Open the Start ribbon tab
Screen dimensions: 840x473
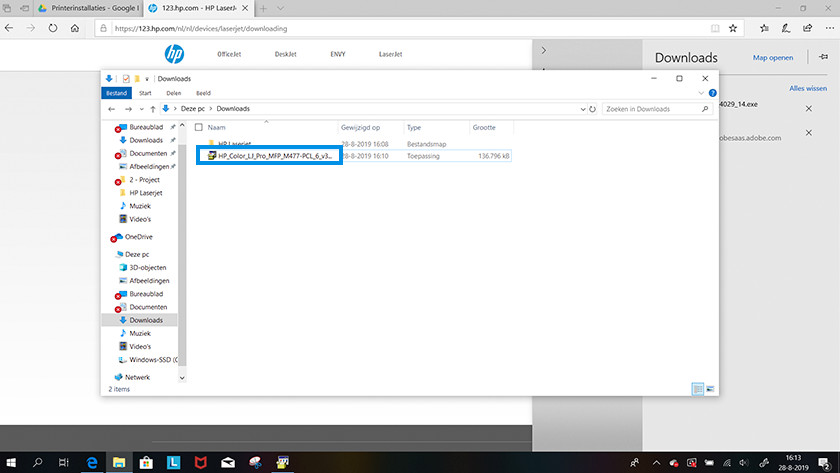coord(145,93)
